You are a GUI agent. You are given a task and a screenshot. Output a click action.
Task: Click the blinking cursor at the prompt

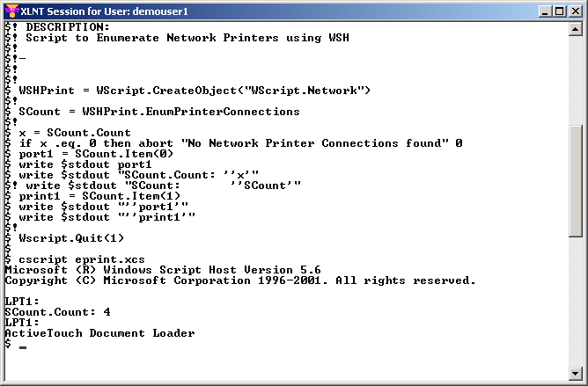click(x=23, y=347)
